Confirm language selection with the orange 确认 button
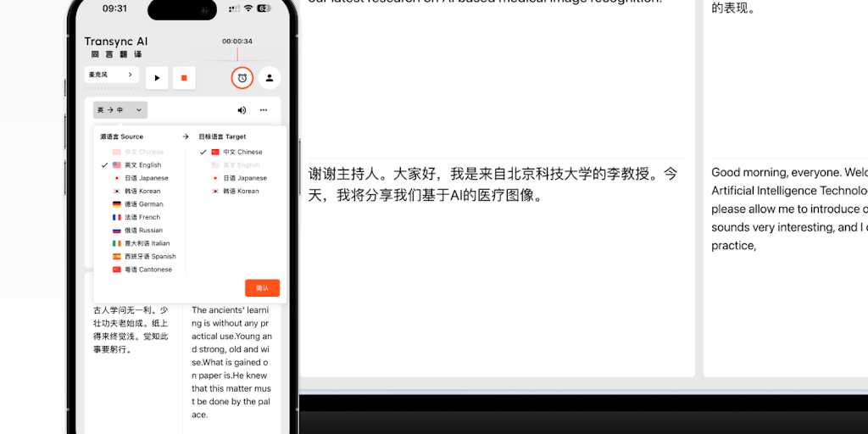 coord(263,288)
